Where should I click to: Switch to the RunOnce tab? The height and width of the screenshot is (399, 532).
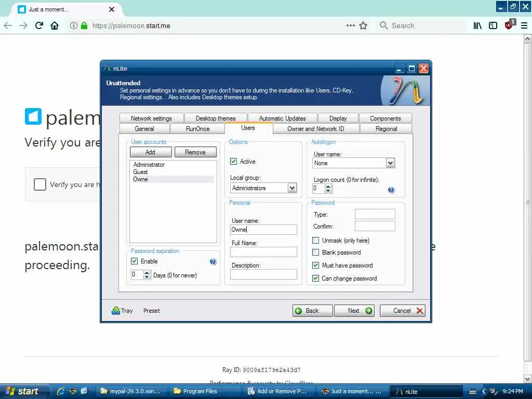pyautogui.click(x=198, y=129)
